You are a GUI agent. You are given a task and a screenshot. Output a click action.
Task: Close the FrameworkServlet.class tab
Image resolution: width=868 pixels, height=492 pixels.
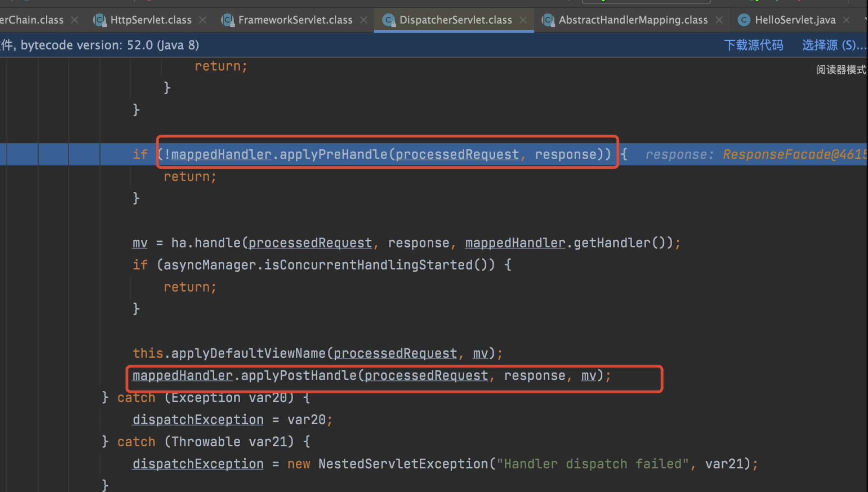pyautogui.click(x=364, y=20)
